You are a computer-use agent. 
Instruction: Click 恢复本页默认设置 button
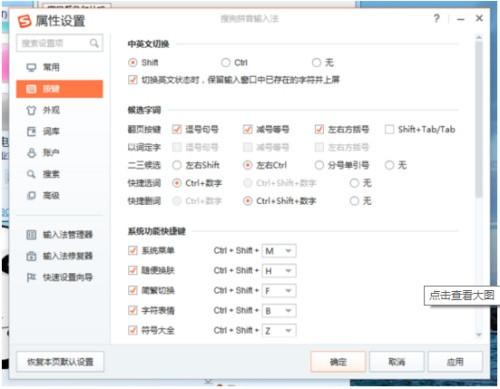pyautogui.click(x=60, y=362)
